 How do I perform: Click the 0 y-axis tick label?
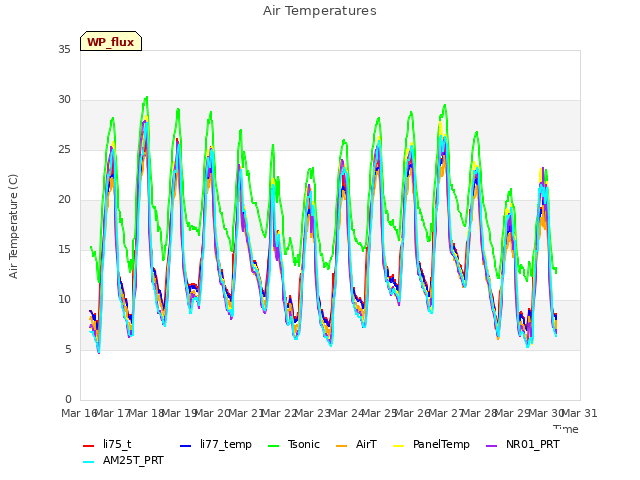tap(68, 399)
